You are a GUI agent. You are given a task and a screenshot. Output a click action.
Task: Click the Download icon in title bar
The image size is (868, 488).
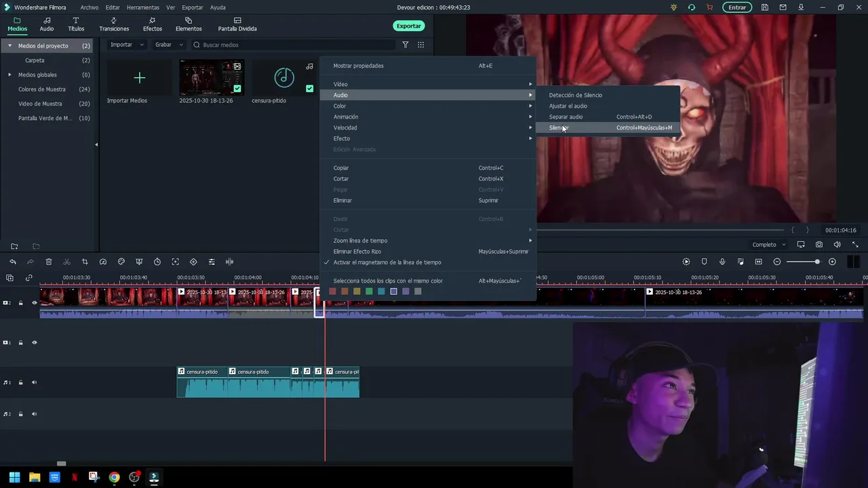[x=802, y=7]
